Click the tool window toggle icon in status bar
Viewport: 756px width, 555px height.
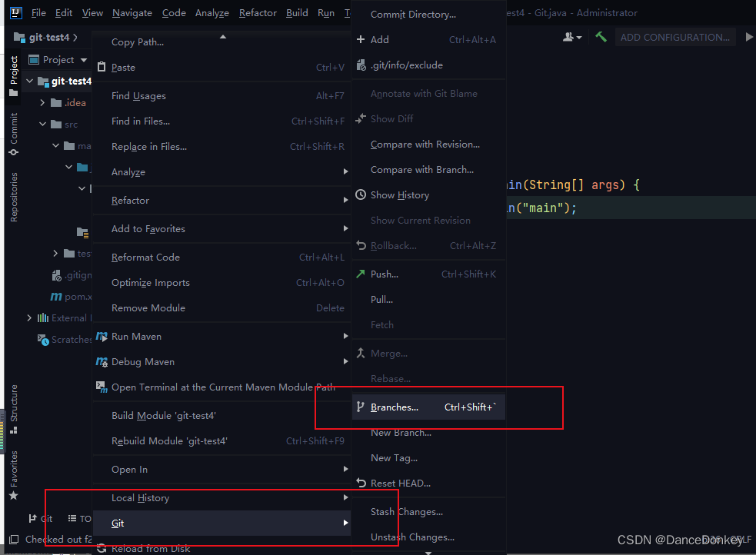click(x=14, y=540)
